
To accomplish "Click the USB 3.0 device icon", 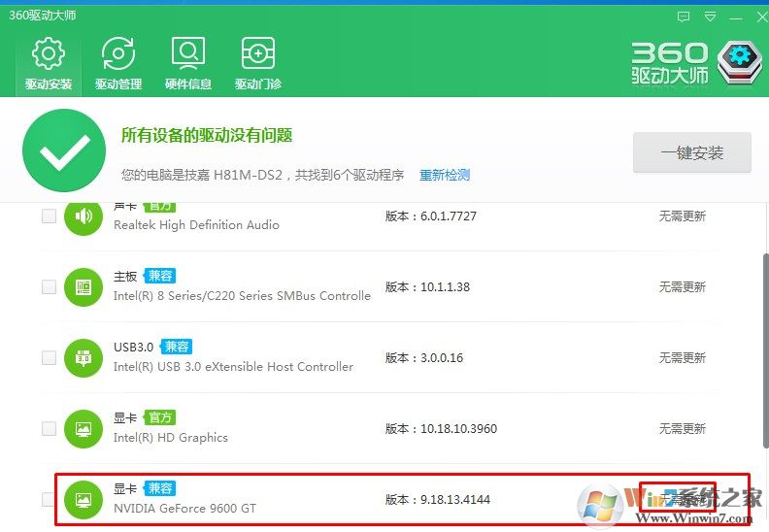I will [x=84, y=358].
